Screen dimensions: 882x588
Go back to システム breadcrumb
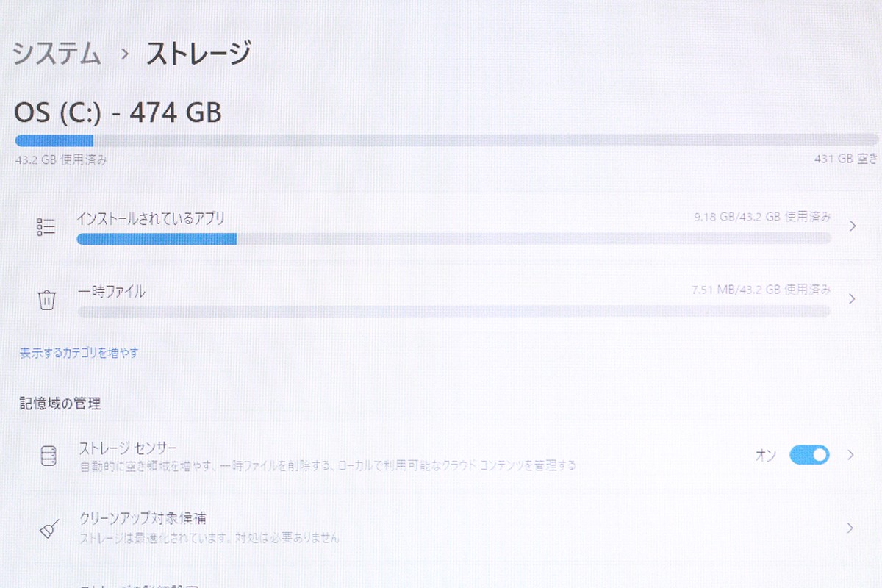[x=57, y=54]
